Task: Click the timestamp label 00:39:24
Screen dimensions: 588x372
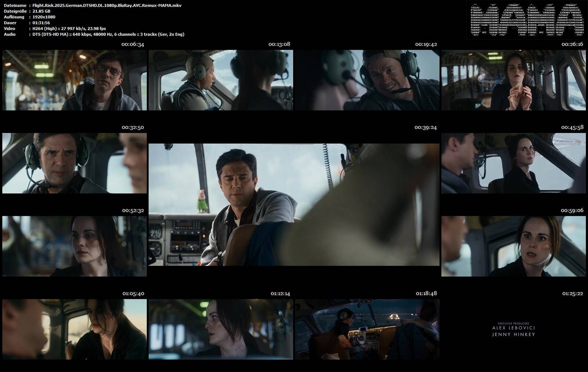Action: (x=426, y=127)
